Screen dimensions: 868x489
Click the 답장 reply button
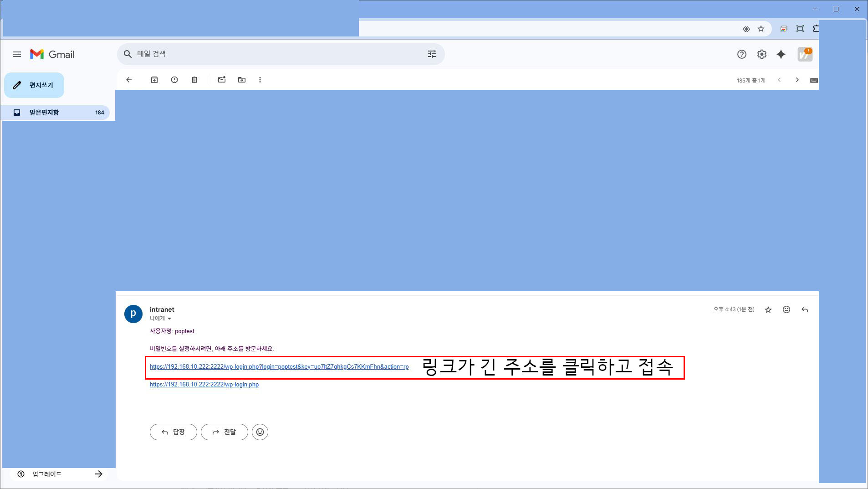173,432
